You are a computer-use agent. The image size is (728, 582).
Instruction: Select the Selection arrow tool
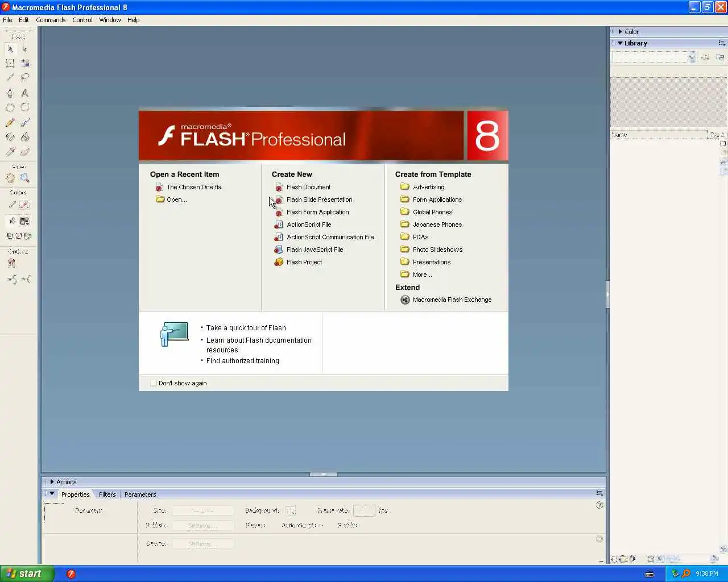pos(10,49)
